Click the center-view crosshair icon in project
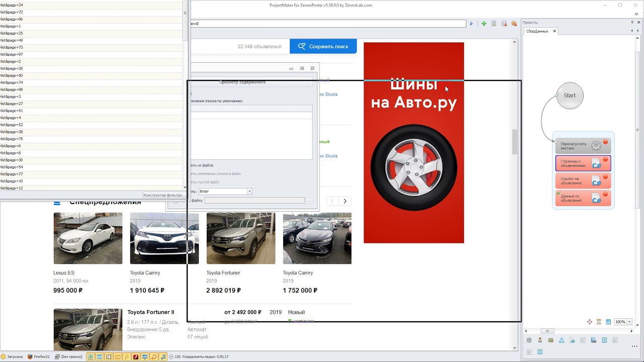This screenshot has height=362, width=644. click(x=590, y=322)
